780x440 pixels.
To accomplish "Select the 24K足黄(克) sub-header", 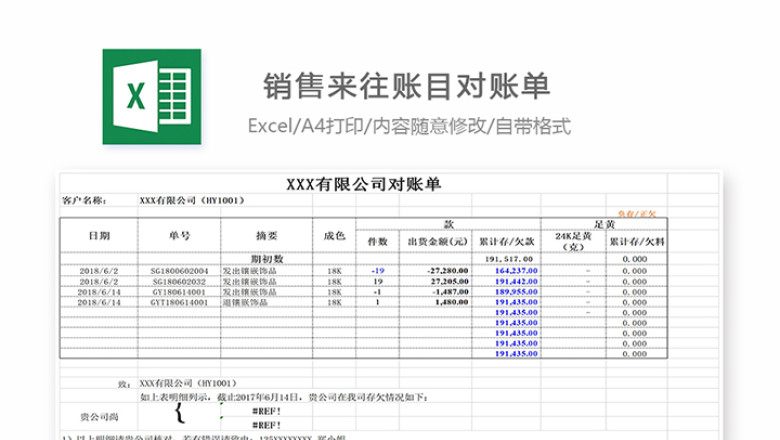I will (573, 241).
